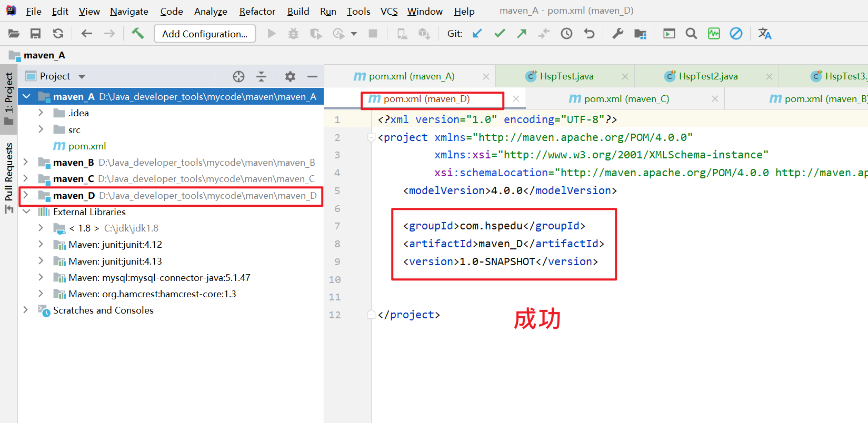Click the Stop square icon
Screen dimensions: 868x423
(373, 34)
